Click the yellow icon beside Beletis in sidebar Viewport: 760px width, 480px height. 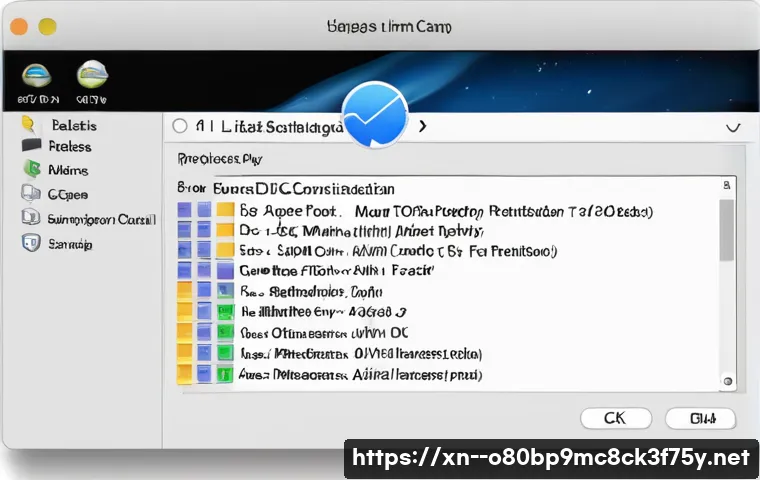pyautogui.click(x=30, y=124)
